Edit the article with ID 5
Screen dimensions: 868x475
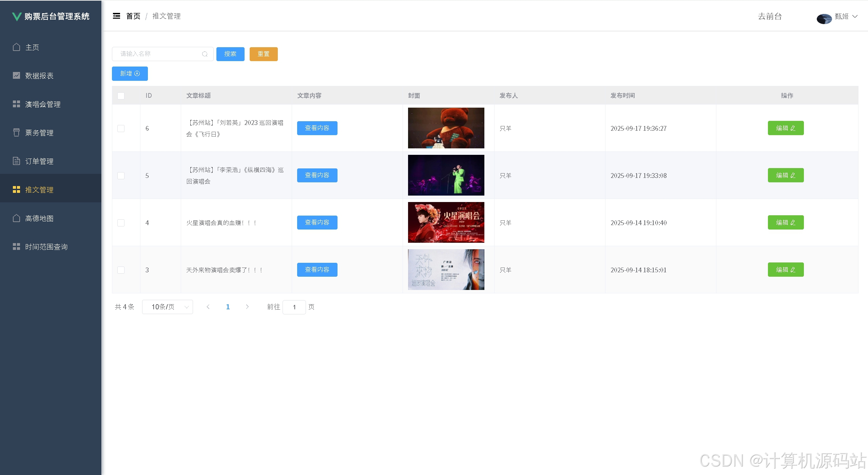[x=786, y=175]
